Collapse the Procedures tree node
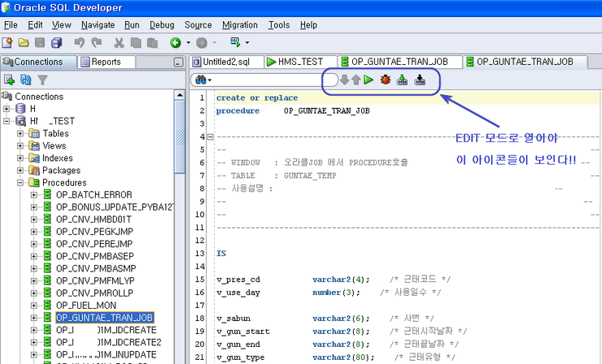Image resolution: width=602 pixels, height=364 pixels. 21,183
